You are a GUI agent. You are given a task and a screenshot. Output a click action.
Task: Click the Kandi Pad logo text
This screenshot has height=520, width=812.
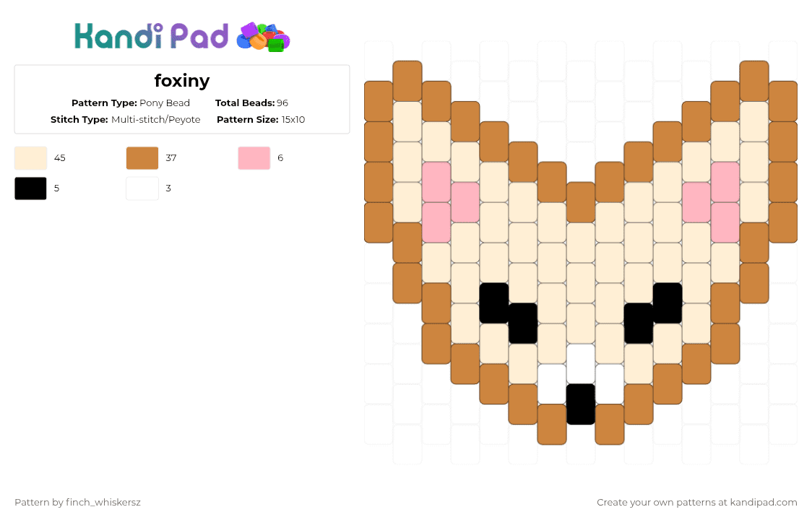click(151, 36)
